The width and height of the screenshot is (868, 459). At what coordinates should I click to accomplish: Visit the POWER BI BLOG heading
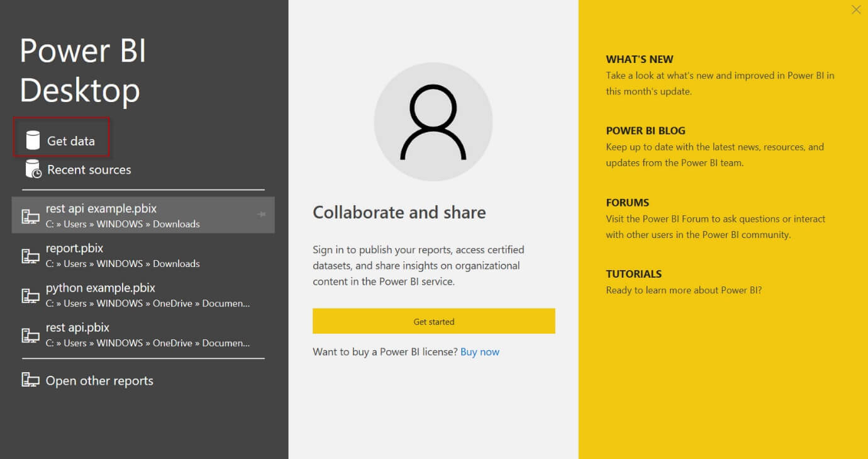pyautogui.click(x=645, y=131)
